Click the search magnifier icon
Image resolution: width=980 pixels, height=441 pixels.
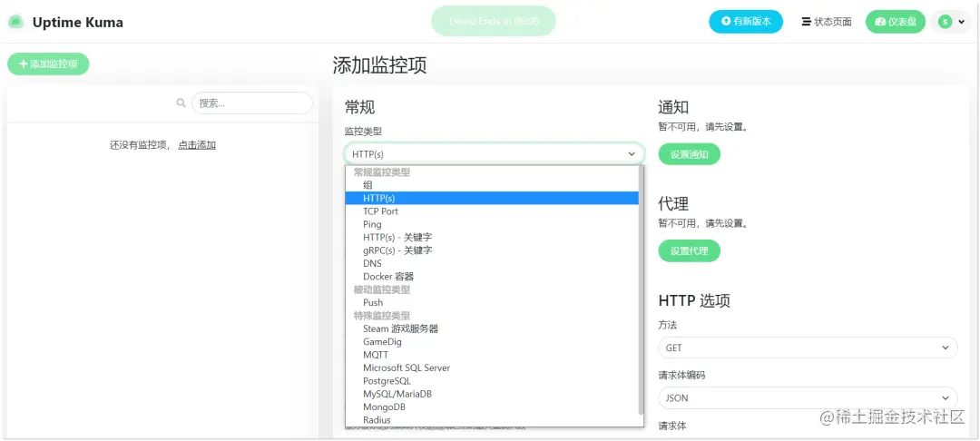pos(181,103)
